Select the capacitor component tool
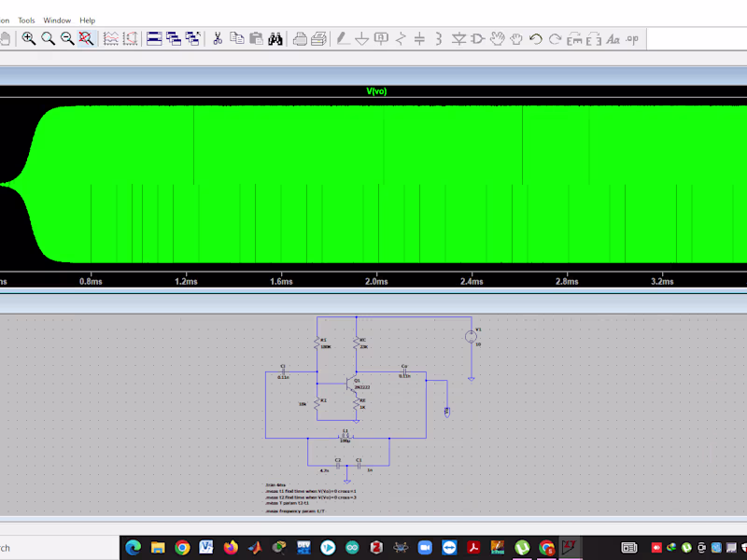The width and height of the screenshot is (747, 560). pyautogui.click(x=420, y=38)
